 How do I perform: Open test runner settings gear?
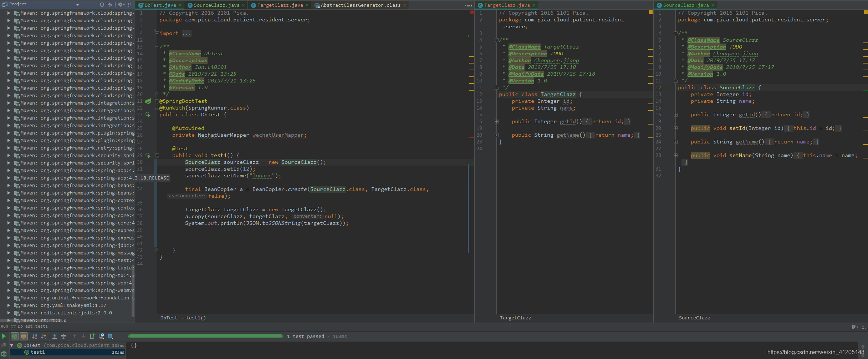point(110,336)
